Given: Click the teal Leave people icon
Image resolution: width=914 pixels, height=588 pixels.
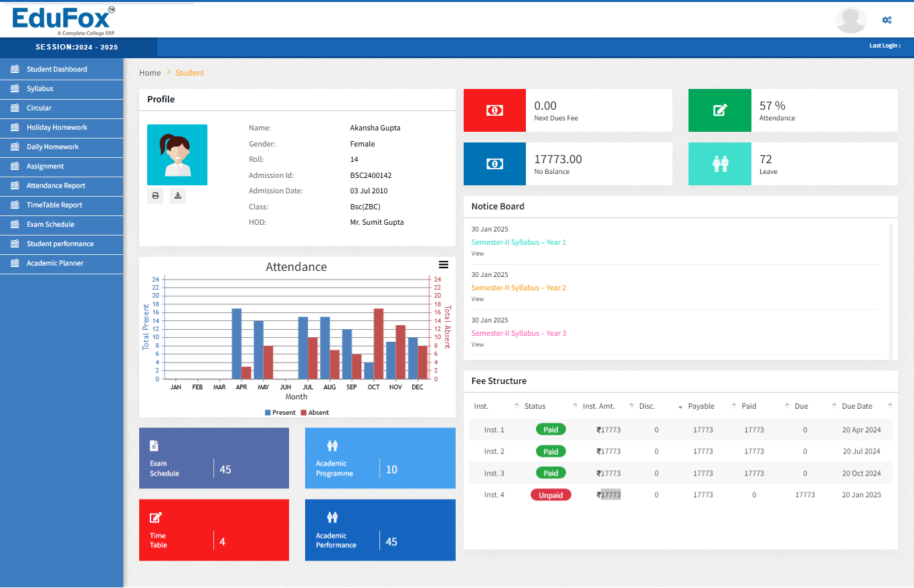Looking at the screenshot, I should 720,164.
